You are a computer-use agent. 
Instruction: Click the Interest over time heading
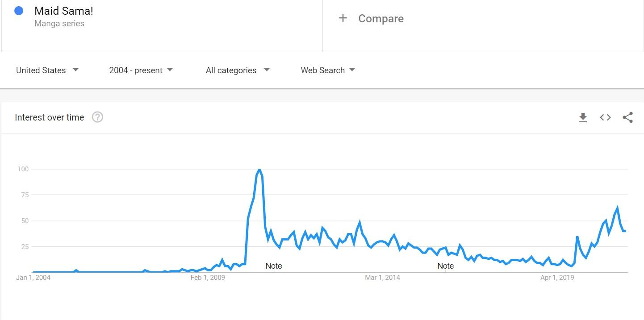(x=50, y=117)
